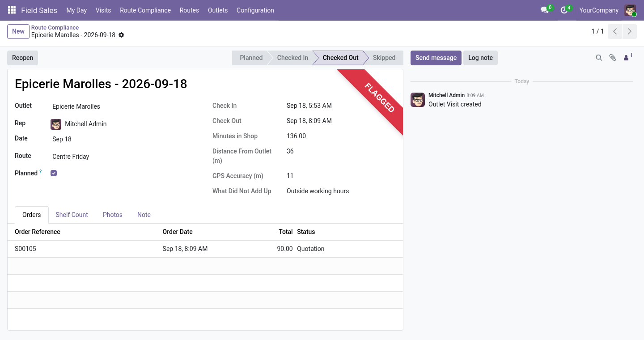
Task: Open the record actions gear icon
Action: click(121, 35)
